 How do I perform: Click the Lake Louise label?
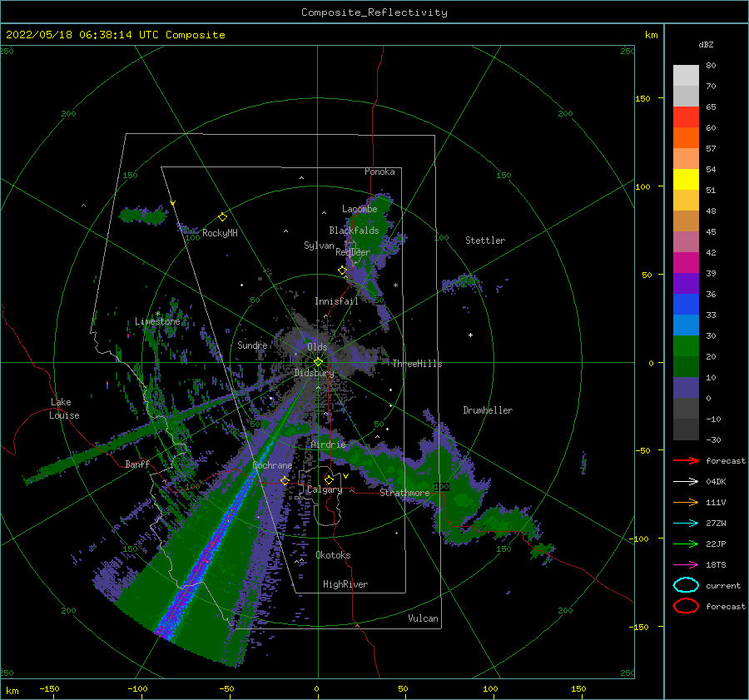pos(64,409)
